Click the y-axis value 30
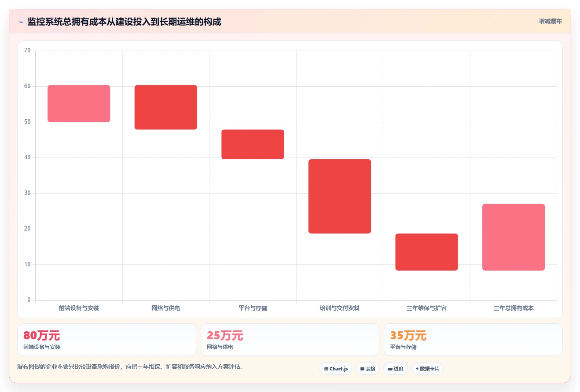The height and width of the screenshot is (392, 580). 27,193
